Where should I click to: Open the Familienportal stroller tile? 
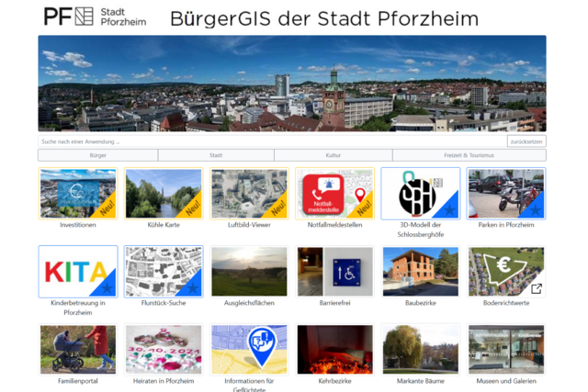click(78, 350)
